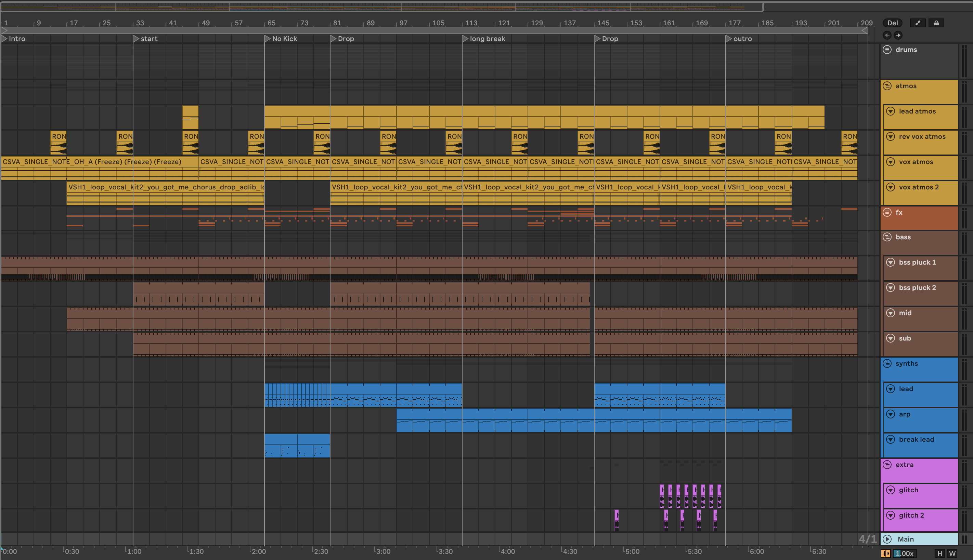Collapse the synths group track

pyautogui.click(x=887, y=363)
